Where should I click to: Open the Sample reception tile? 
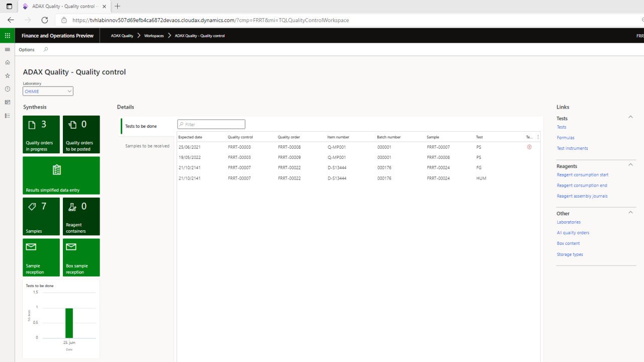[x=41, y=257]
